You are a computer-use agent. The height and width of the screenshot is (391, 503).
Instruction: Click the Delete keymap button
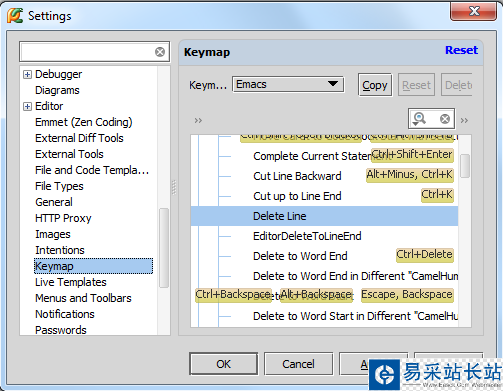click(457, 85)
